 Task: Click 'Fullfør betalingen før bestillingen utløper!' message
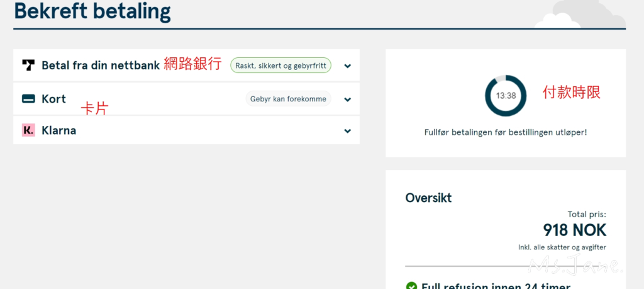pyautogui.click(x=505, y=132)
